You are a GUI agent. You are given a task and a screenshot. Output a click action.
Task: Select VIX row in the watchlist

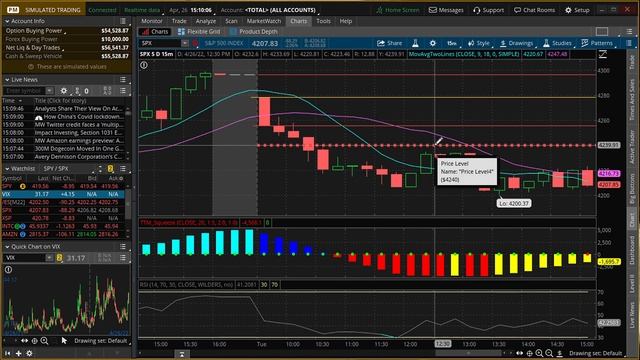[63, 194]
